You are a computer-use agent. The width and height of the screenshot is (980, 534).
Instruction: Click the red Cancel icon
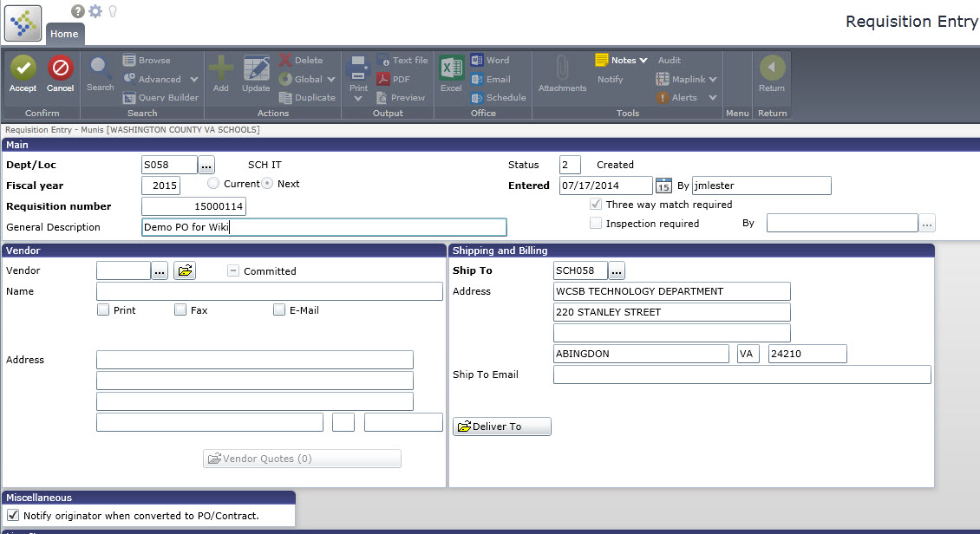click(61, 68)
